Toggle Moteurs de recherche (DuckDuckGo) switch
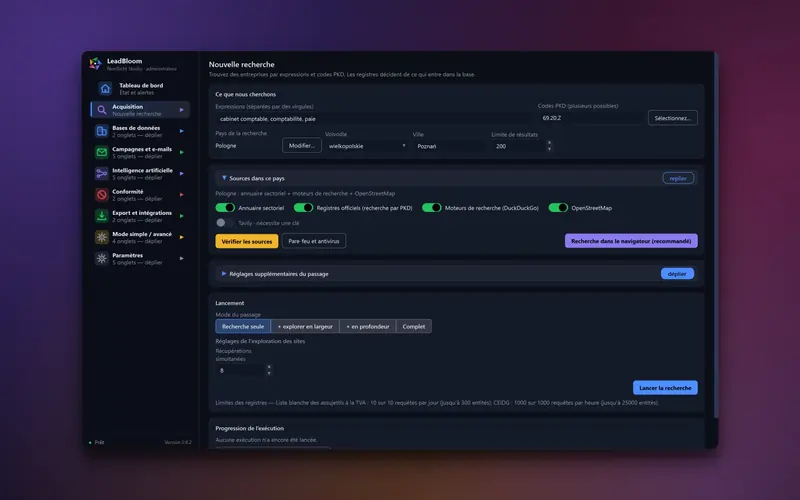800x500 pixels. [432, 208]
